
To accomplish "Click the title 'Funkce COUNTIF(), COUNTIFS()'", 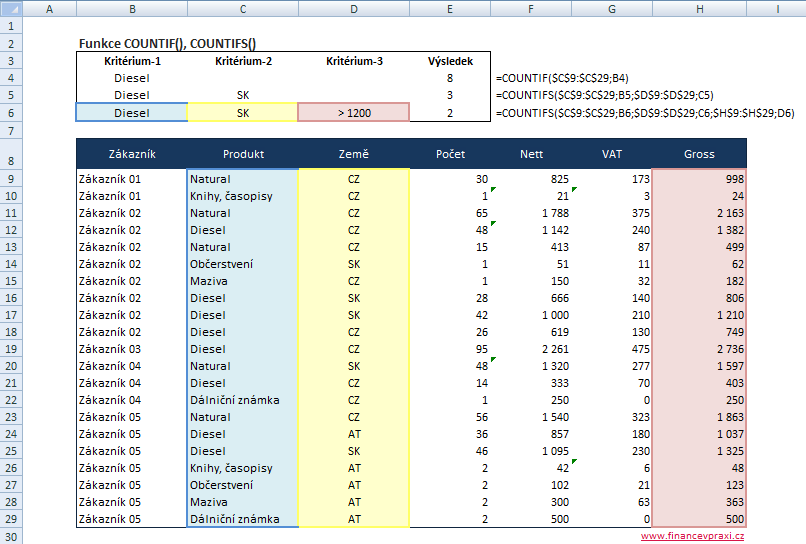I will point(168,44).
